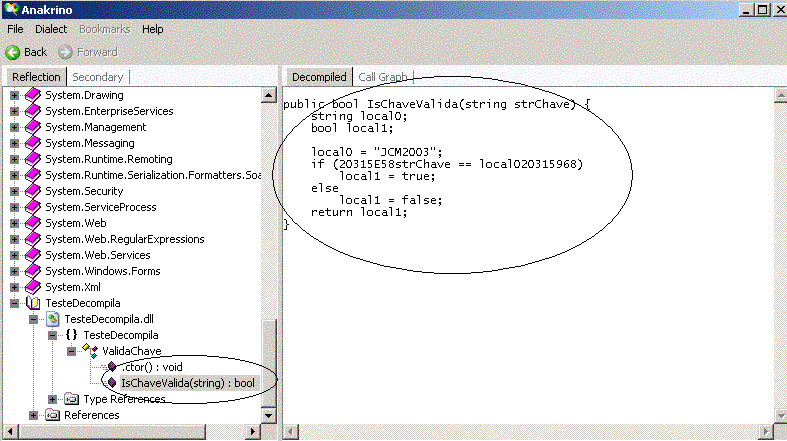Screen dimensions: 787x441
Task: Click the System.Drawing assembly icon
Action: pyautogui.click(x=33, y=95)
